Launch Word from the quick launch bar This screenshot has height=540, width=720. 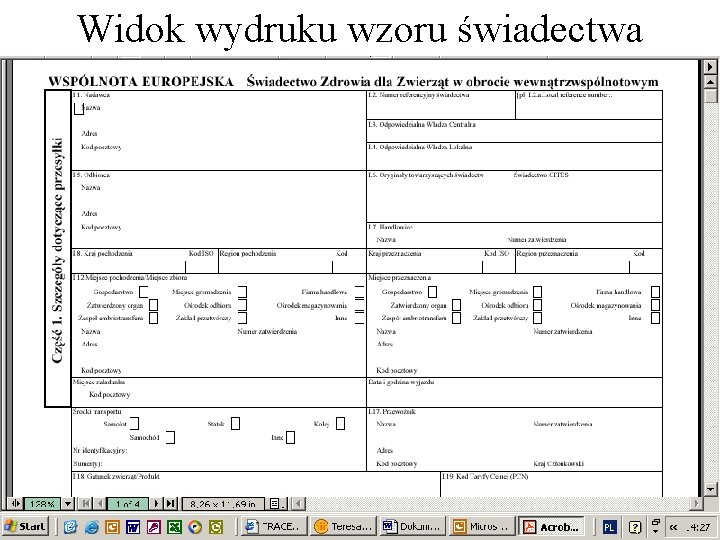(133, 527)
